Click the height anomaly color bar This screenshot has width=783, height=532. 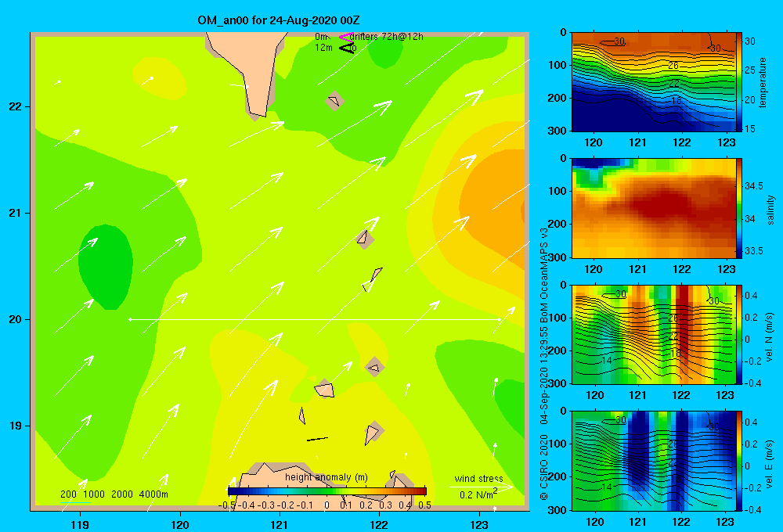[327, 491]
